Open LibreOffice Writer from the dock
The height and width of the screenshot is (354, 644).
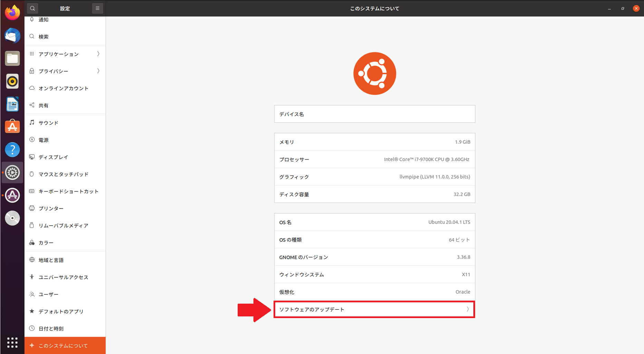point(12,104)
